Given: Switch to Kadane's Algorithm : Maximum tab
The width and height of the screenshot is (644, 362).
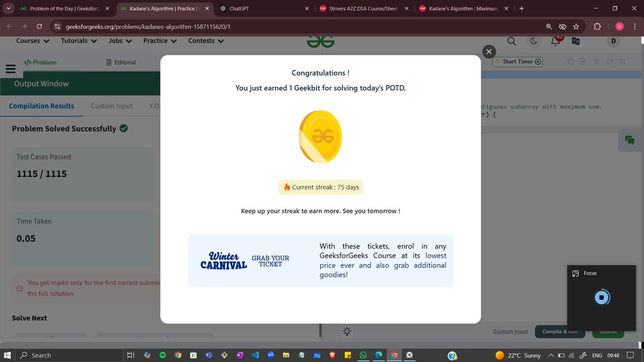Looking at the screenshot, I should 463,9.
